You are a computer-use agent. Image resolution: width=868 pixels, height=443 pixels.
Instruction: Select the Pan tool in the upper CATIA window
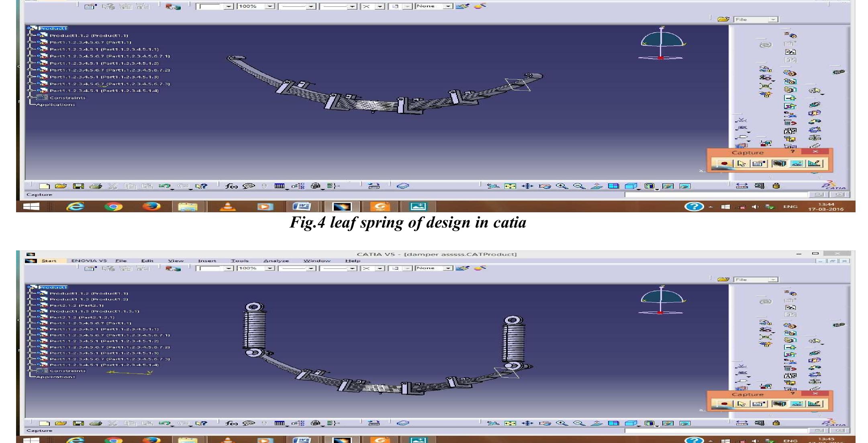[x=527, y=186]
